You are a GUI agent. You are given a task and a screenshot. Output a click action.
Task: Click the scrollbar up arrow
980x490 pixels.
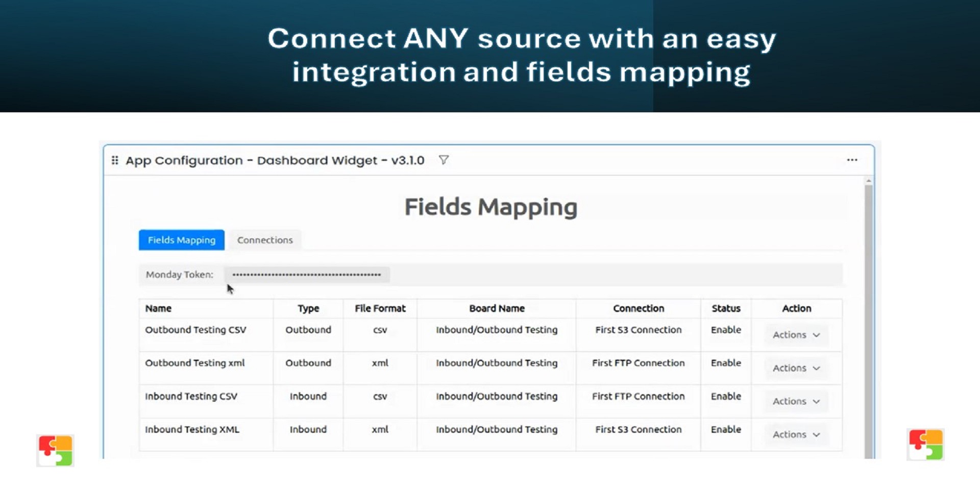coord(868,181)
